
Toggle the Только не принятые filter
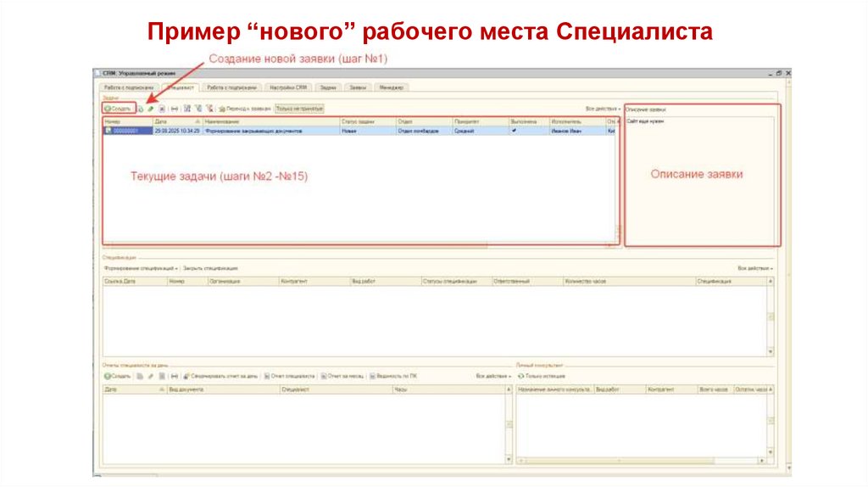coord(299,109)
